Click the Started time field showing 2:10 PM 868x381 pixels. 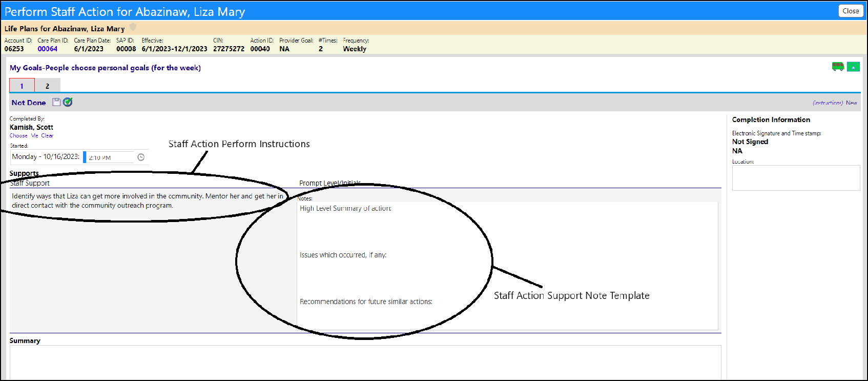pyautogui.click(x=110, y=157)
